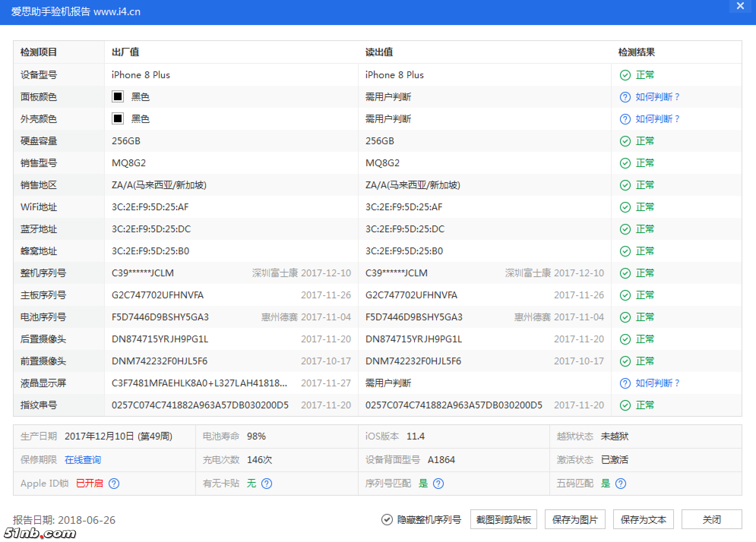Click green check icon in 蓝牙地址 row
The height and width of the screenshot is (542, 756).
[x=625, y=229]
